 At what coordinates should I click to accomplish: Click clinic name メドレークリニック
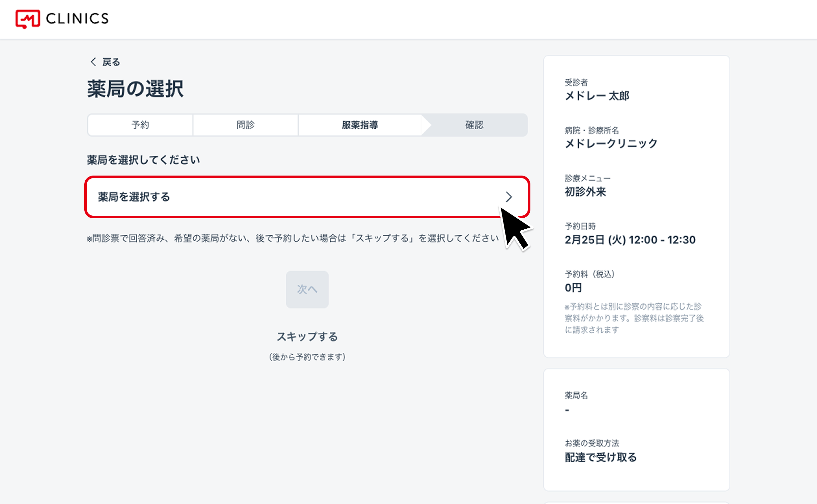pyautogui.click(x=611, y=144)
